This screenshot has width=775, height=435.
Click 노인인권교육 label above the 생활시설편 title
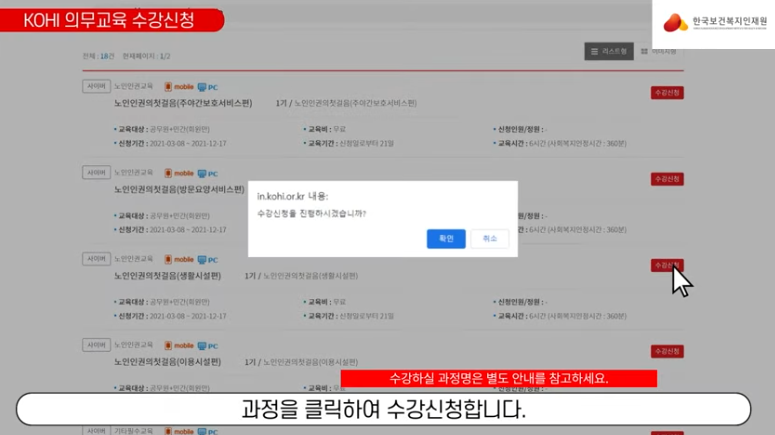click(x=133, y=259)
